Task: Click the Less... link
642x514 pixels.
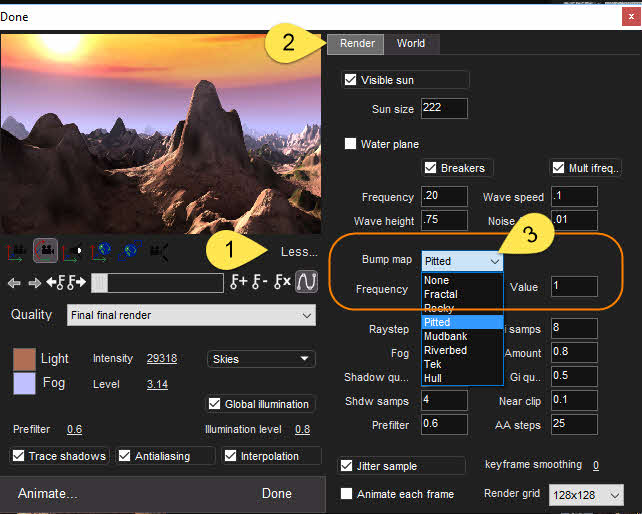Action: click(298, 252)
